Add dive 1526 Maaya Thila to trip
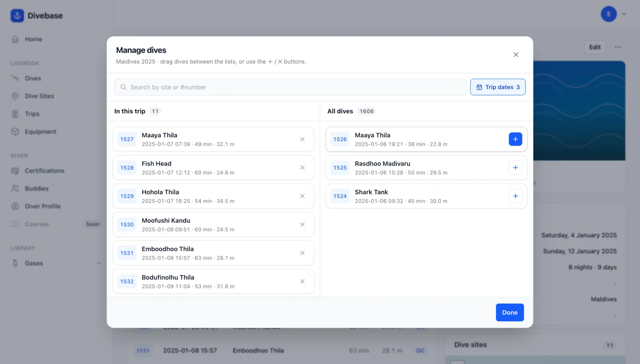The height and width of the screenshot is (364, 640). tap(515, 139)
